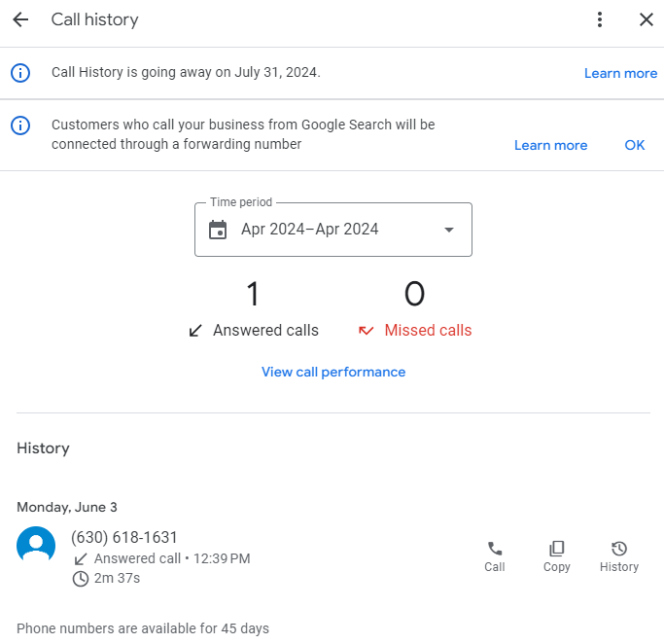Click info icon beside forwarding number notice

click(x=20, y=125)
